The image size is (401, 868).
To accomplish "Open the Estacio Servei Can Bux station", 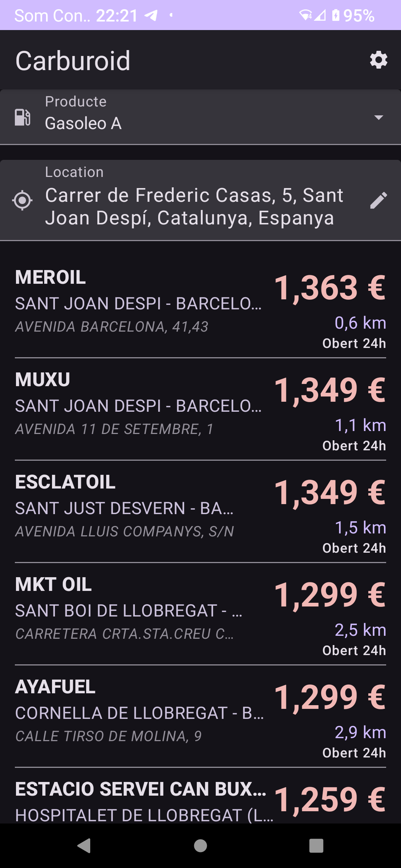I will tap(140, 789).
